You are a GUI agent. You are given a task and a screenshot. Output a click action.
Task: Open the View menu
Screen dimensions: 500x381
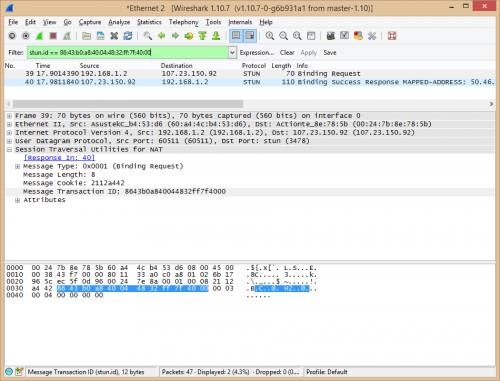click(49, 22)
